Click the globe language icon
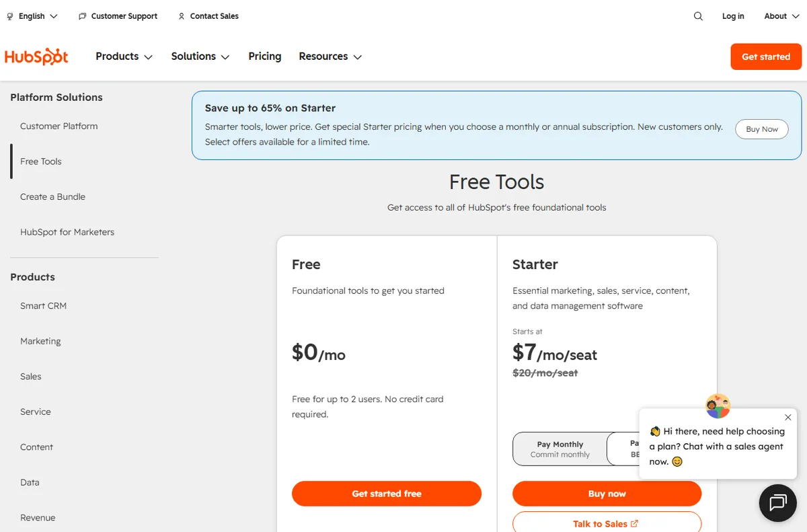807x532 pixels. coord(10,16)
